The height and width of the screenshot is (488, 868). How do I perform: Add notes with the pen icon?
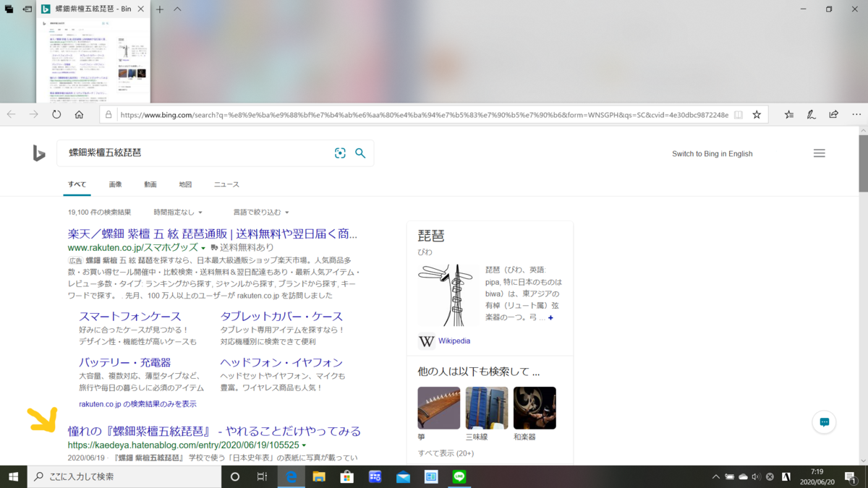812,114
